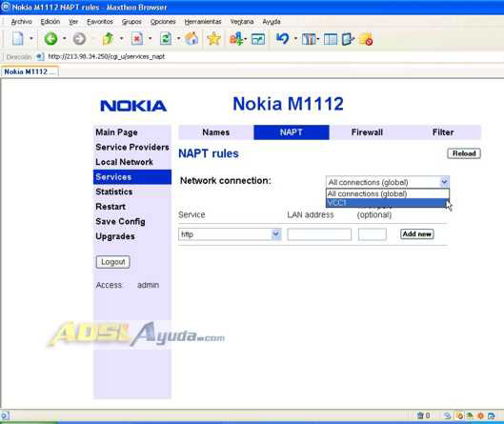Viewport: 504px width, 424px height.
Task: Open the Ventana menu
Action: coord(242,22)
